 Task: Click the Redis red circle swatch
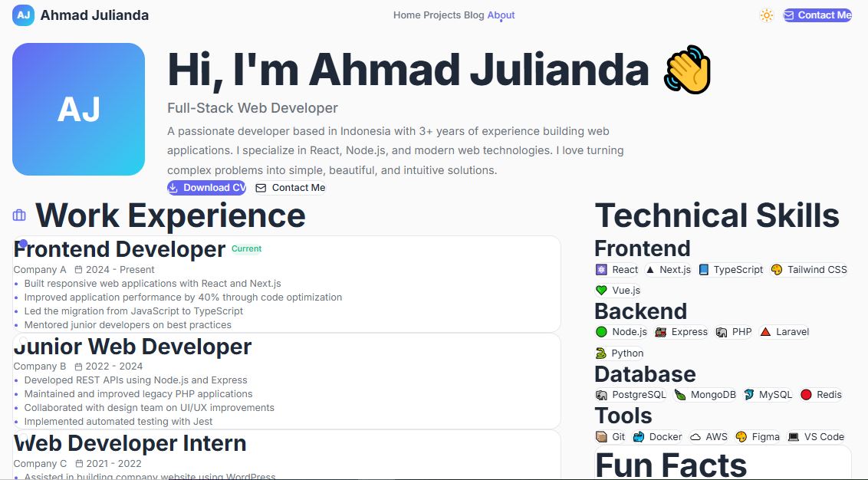tap(807, 394)
